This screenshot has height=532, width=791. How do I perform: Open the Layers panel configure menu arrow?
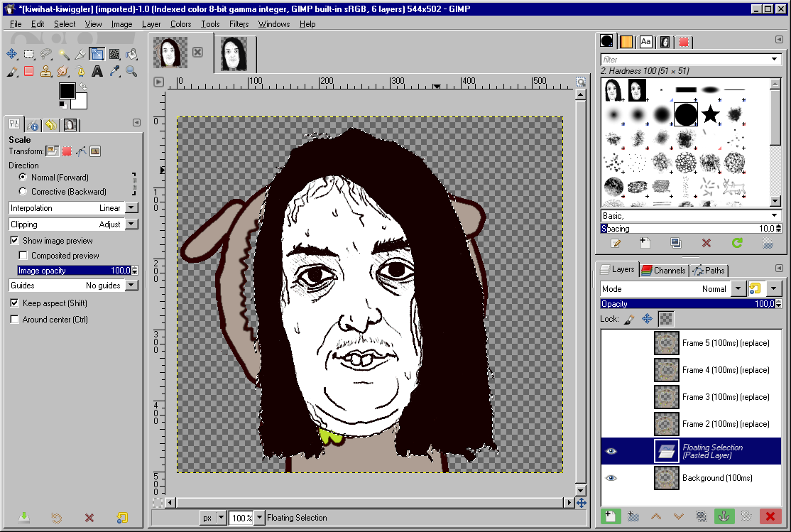tap(779, 268)
